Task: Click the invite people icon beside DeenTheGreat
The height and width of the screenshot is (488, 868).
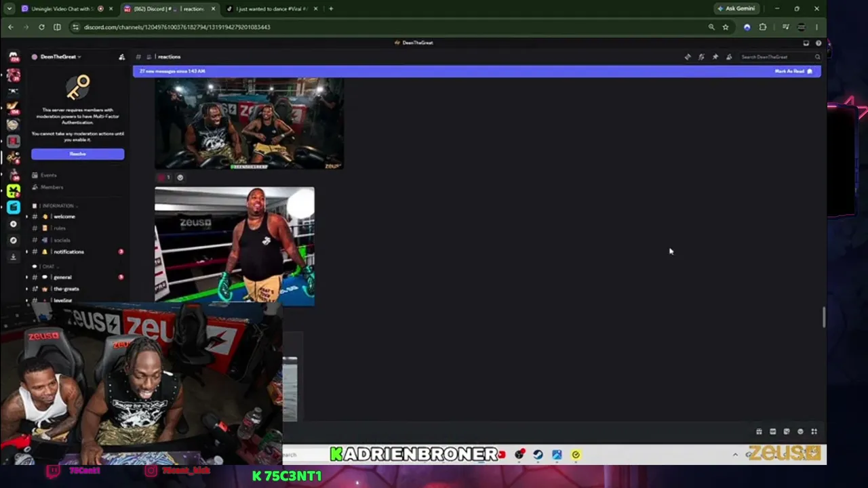Action: pos(121,57)
